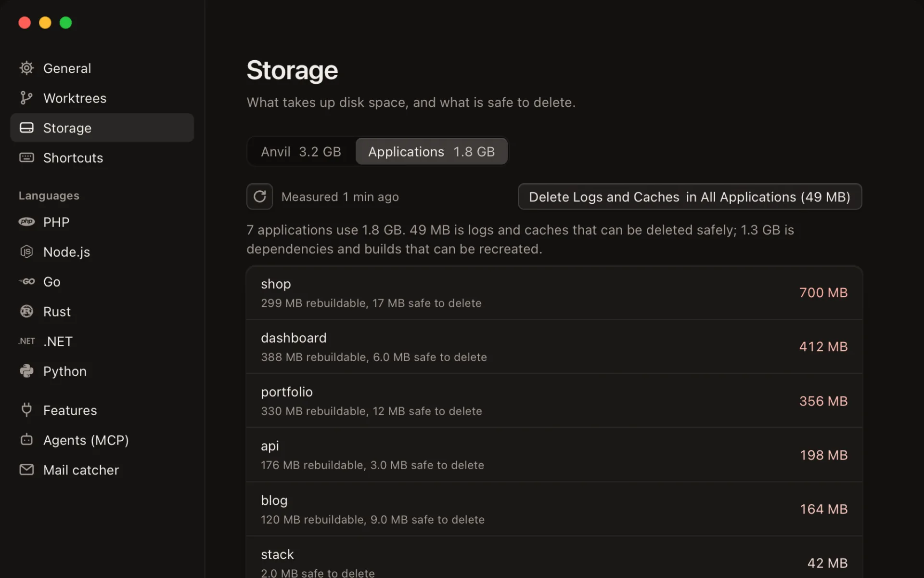Click the 412 MB size value

click(823, 346)
